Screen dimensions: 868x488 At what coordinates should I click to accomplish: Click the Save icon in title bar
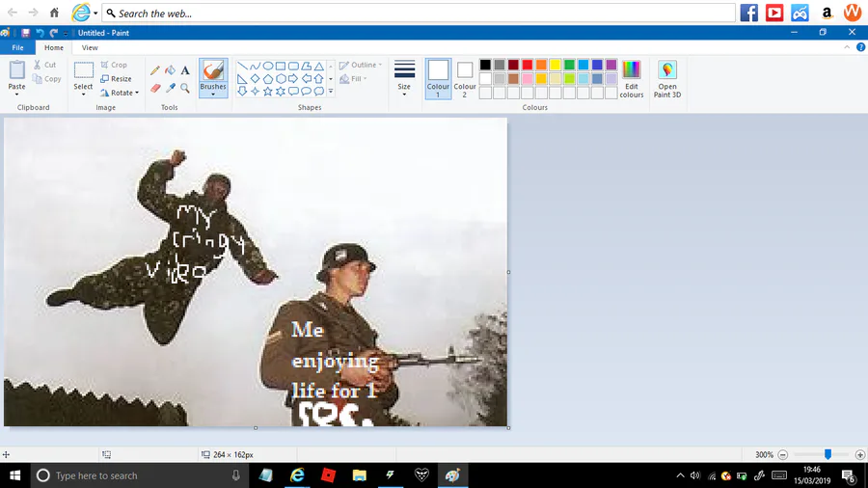(25, 33)
